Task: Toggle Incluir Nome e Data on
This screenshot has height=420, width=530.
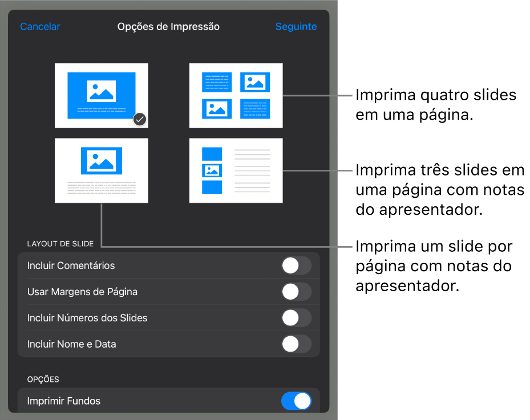Action: 296,344
